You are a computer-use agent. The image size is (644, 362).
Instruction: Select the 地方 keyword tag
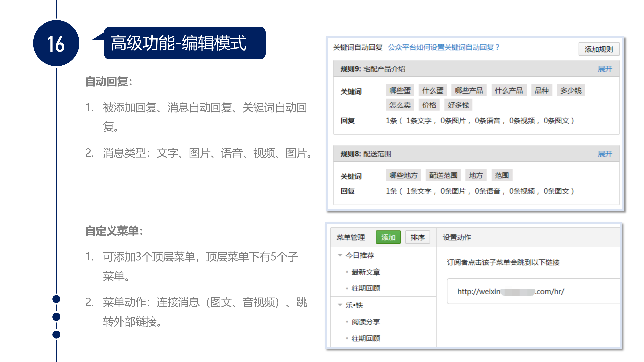coord(476,175)
